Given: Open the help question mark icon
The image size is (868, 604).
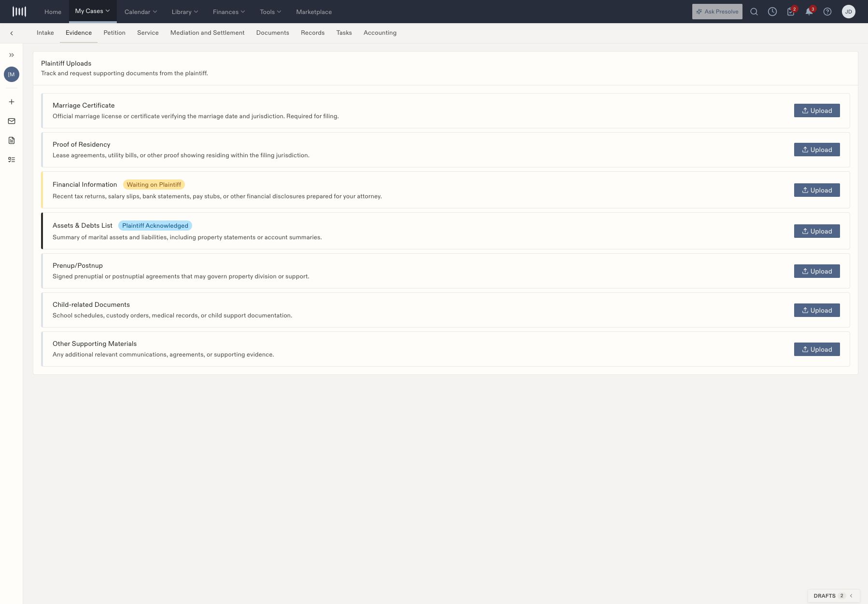Looking at the screenshot, I should [x=827, y=12].
